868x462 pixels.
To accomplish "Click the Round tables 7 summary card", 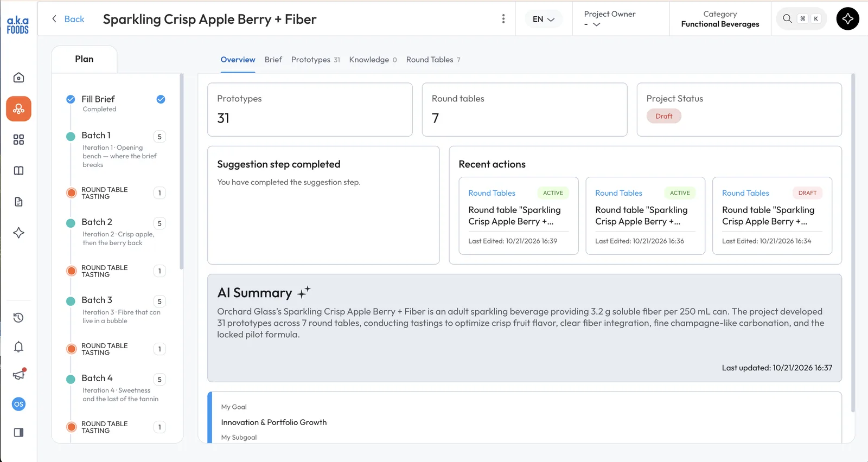I will point(525,110).
